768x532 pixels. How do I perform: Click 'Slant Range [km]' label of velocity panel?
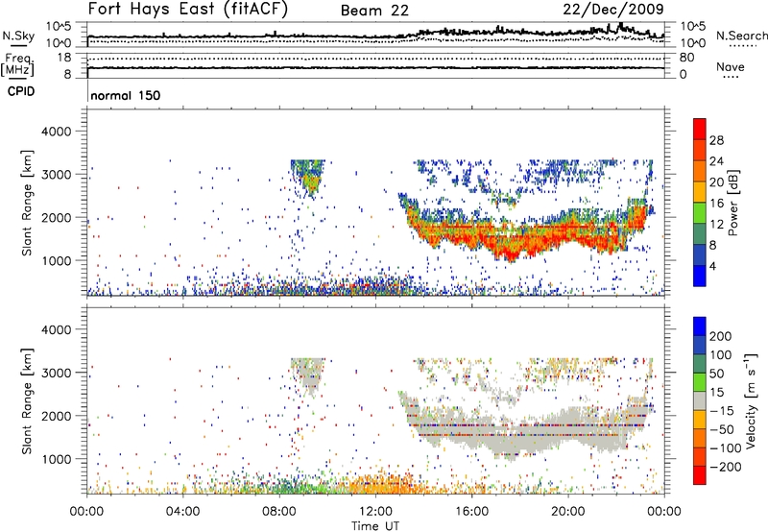28,400
